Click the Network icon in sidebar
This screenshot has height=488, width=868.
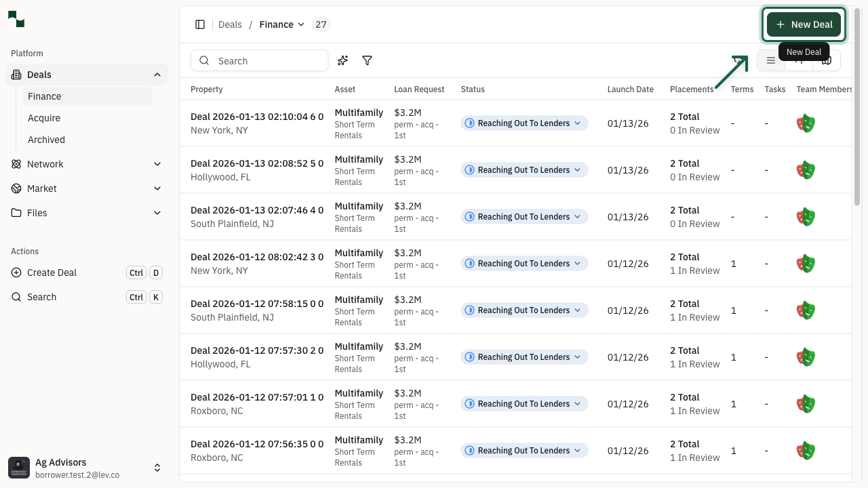[16, 164]
